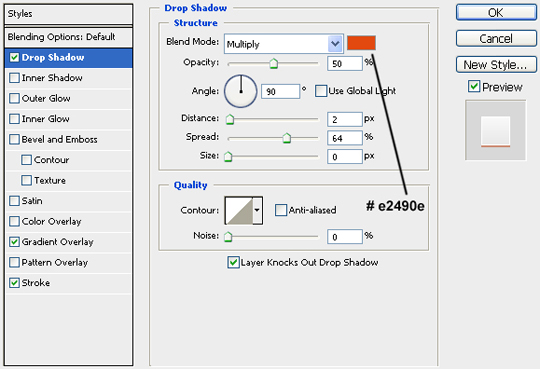Click the Noise slider handle

pyautogui.click(x=228, y=237)
